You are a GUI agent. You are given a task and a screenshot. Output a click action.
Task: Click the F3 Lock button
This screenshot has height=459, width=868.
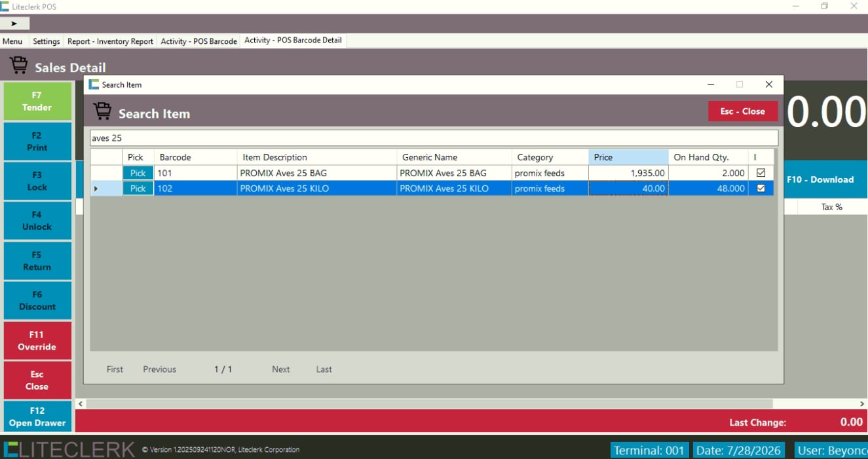pyautogui.click(x=37, y=181)
